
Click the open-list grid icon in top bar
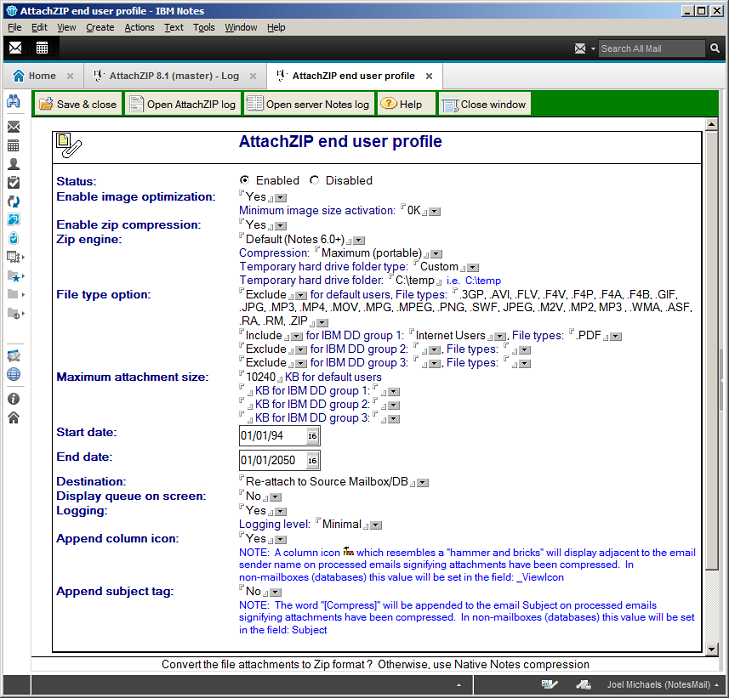[42, 48]
